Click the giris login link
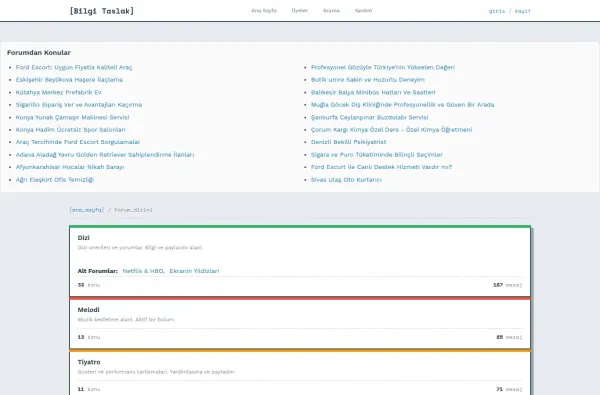 pyautogui.click(x=497, y=11)
